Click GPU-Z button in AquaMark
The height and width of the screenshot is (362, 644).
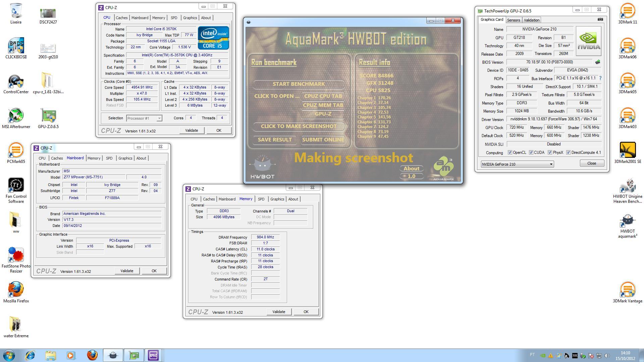[323, 114]
